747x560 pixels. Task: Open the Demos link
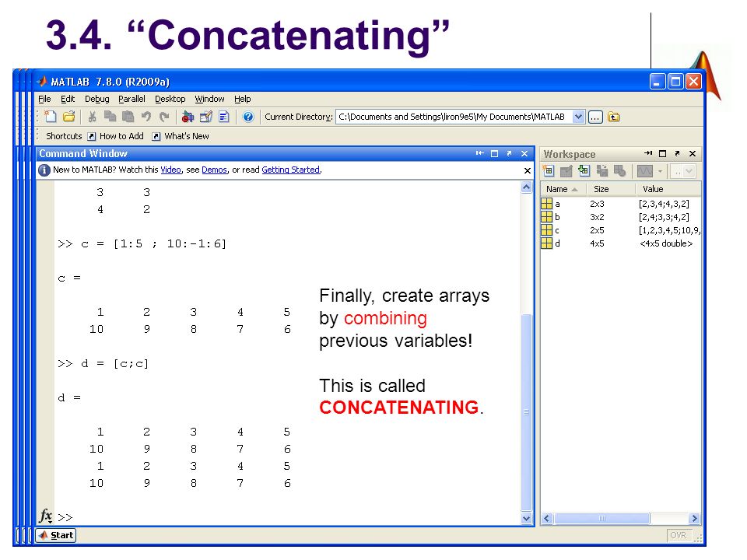click(x=215, y=170)
